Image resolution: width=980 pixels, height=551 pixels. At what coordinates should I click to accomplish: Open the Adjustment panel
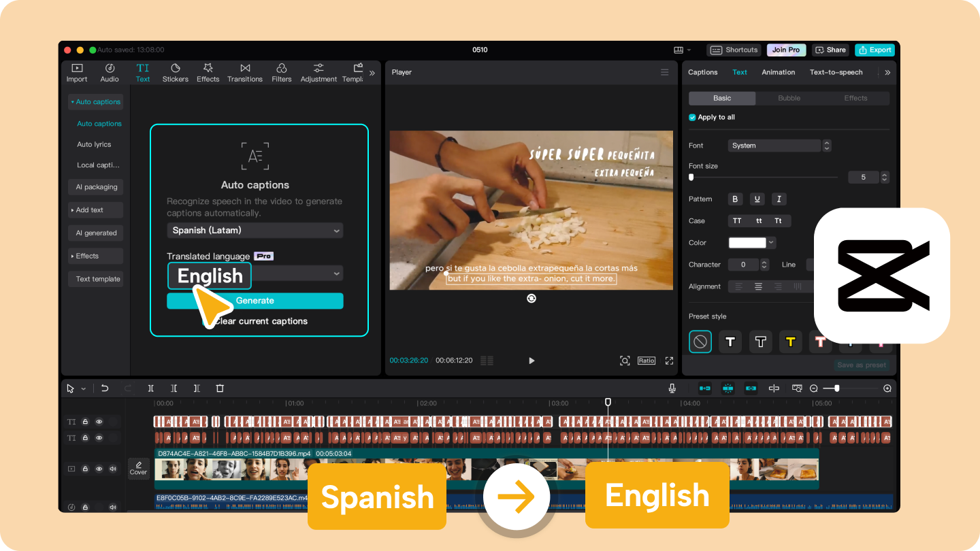point(318,71)
